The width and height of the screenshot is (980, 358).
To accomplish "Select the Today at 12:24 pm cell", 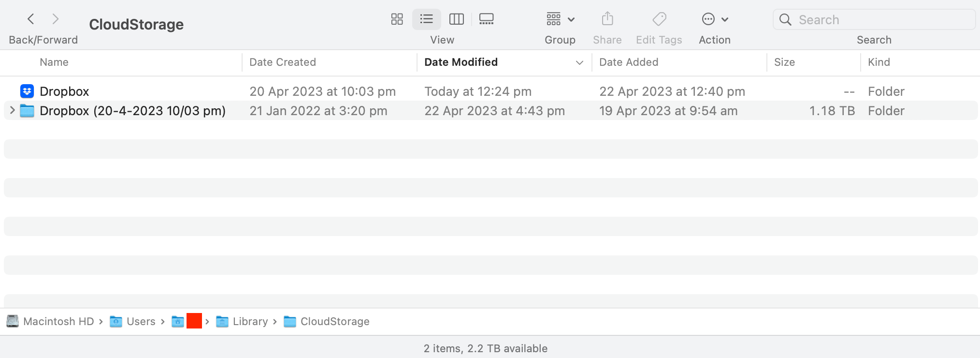I will (478, 91).
